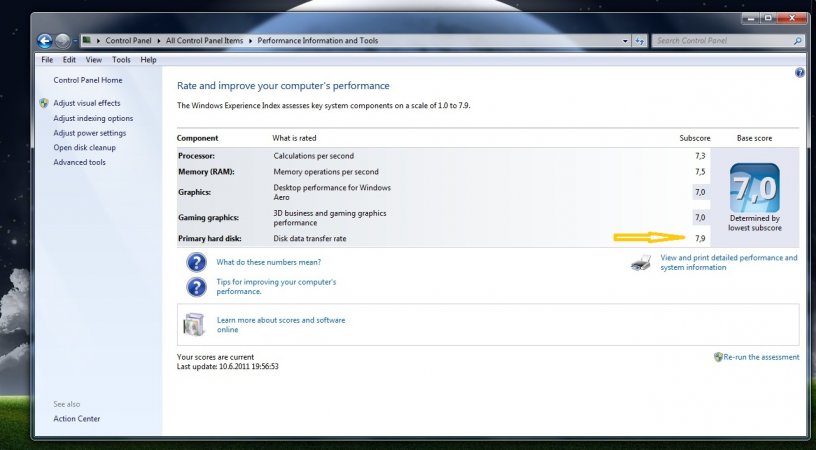Open the Help menu

click(x=148, y=60)
